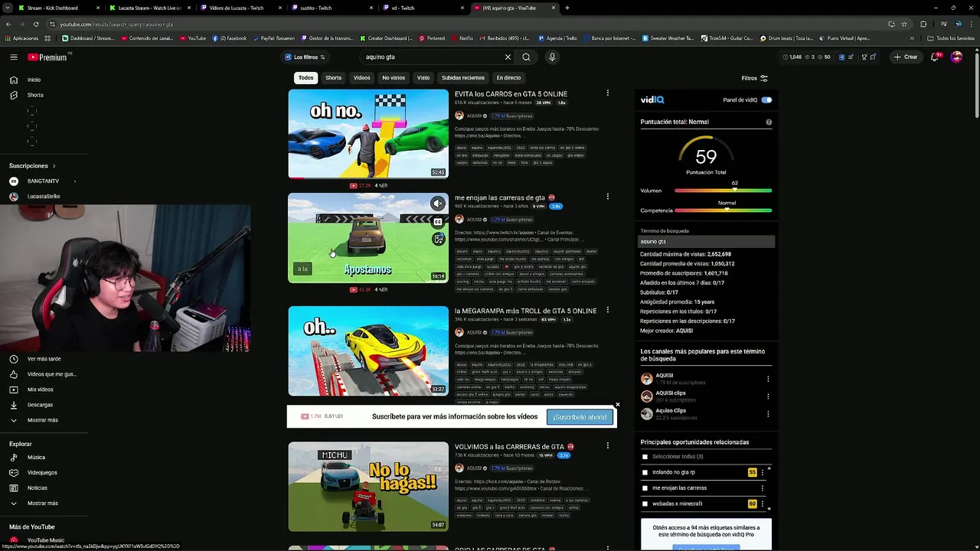980x551 pixels.
Task: Open the la MEGARAMPA video options menu
Action: click(x=608, y=310)
